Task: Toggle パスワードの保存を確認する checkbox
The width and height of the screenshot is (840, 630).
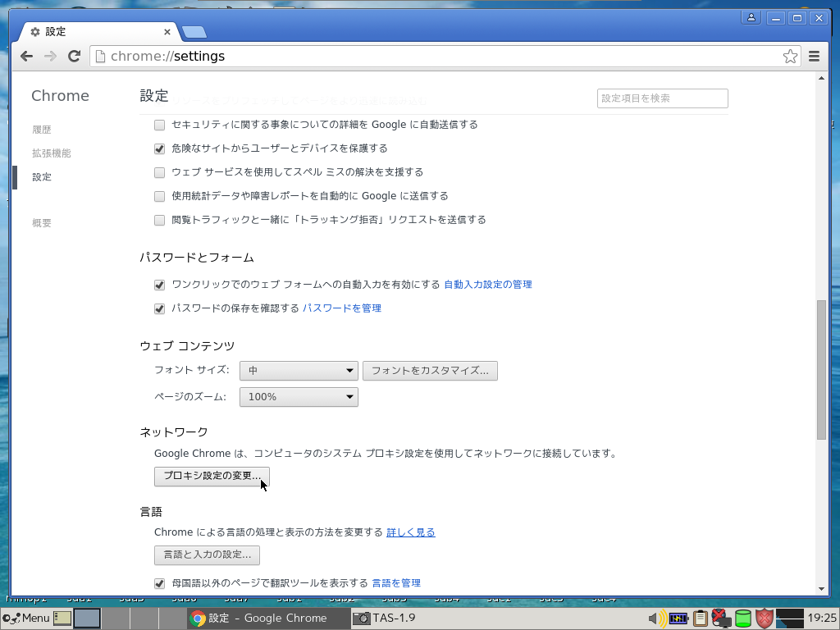Action: click(159, 308)
